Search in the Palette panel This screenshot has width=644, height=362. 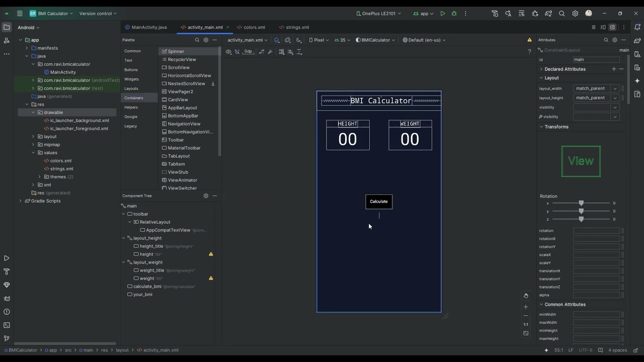pyautogui.click(x=197, y=40)
